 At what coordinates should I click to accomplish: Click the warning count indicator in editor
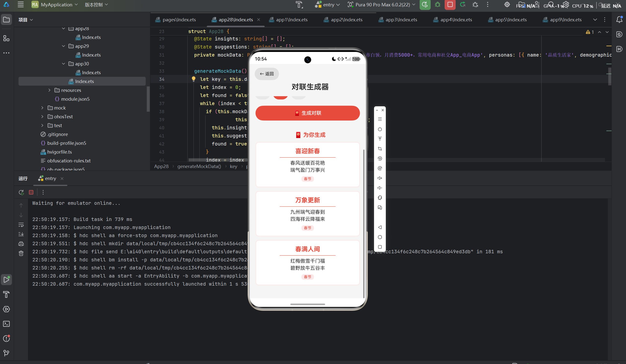pyautogui.click(x=590, y=32)
